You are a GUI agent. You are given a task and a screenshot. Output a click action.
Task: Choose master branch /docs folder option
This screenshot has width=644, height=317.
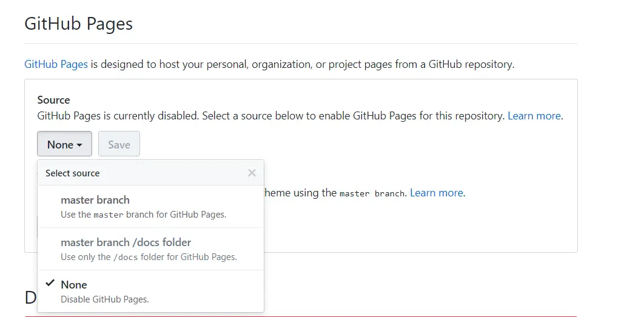[151, 249]
